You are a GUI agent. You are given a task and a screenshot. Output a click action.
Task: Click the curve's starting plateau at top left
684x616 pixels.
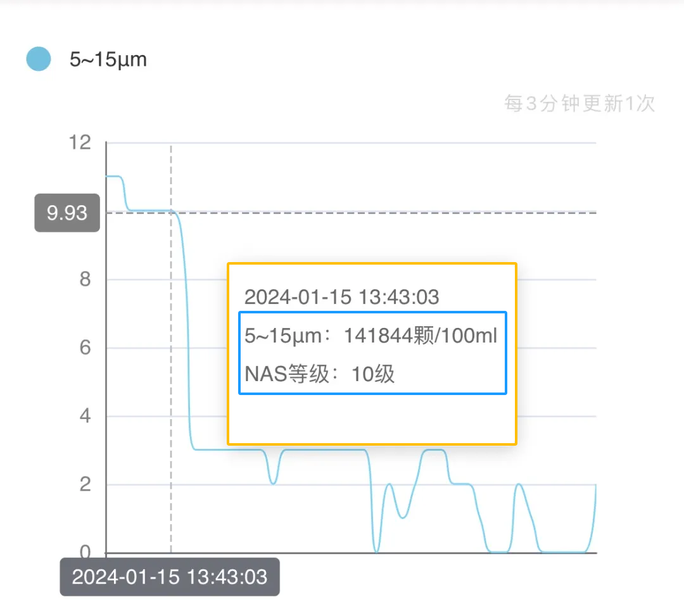(113, 176)
